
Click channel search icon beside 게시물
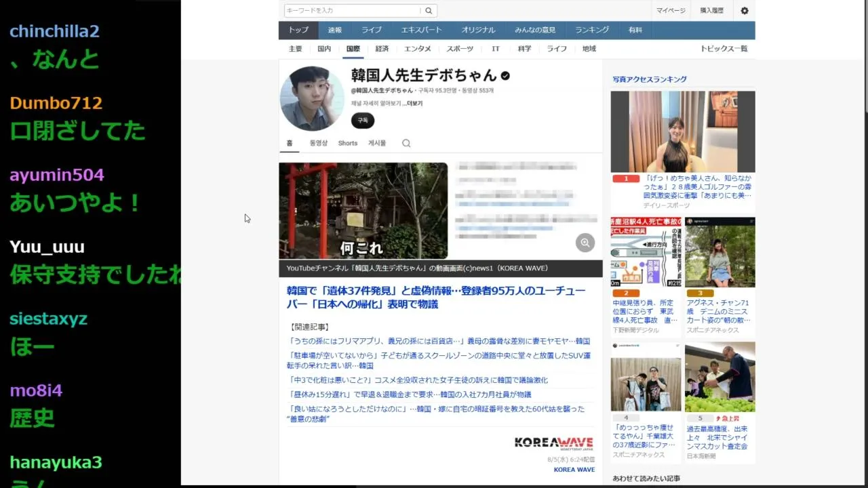[x=406, y=143]
